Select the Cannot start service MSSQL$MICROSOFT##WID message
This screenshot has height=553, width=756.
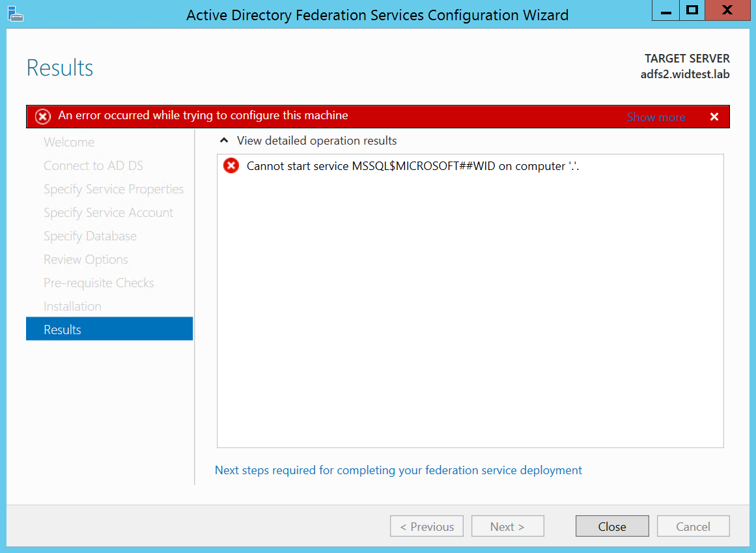click(413, 166)
